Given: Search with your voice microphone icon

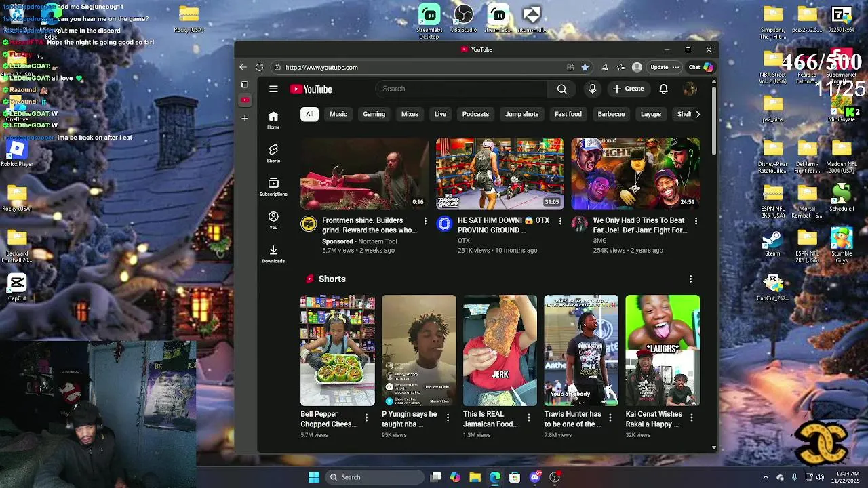Looking at the screenshot, I should (x=593, y=89).
